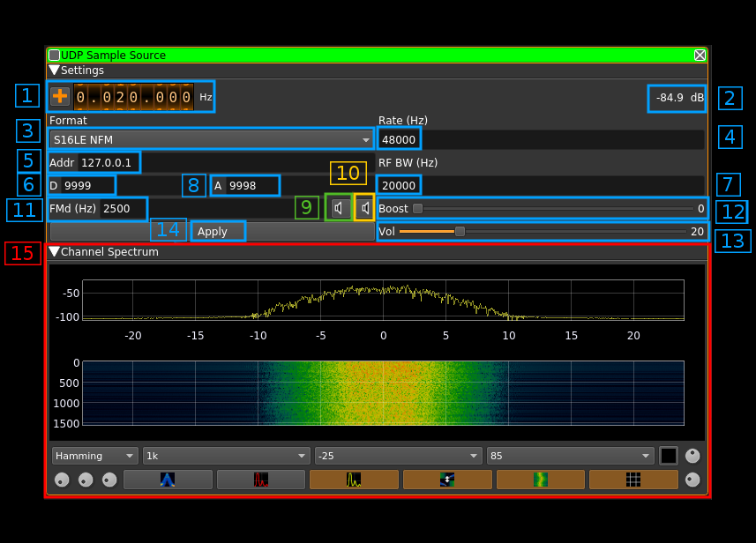This screenshot has height=543, width=756.
Task: Toggle the current spectrum trace button
Action: (354, 480)
